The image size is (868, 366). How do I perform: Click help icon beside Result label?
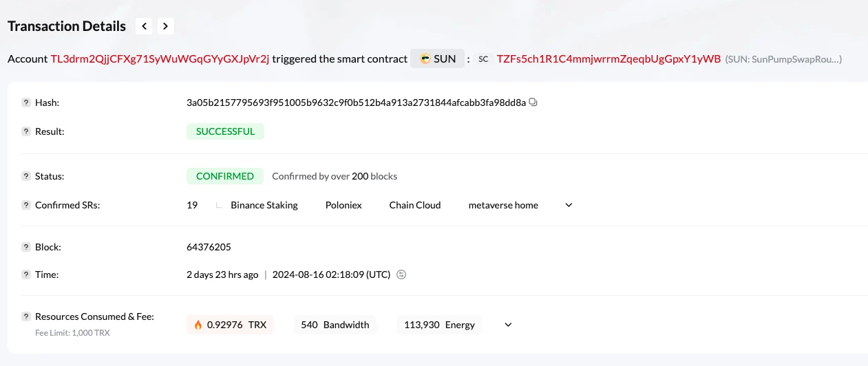pos(26,131)
